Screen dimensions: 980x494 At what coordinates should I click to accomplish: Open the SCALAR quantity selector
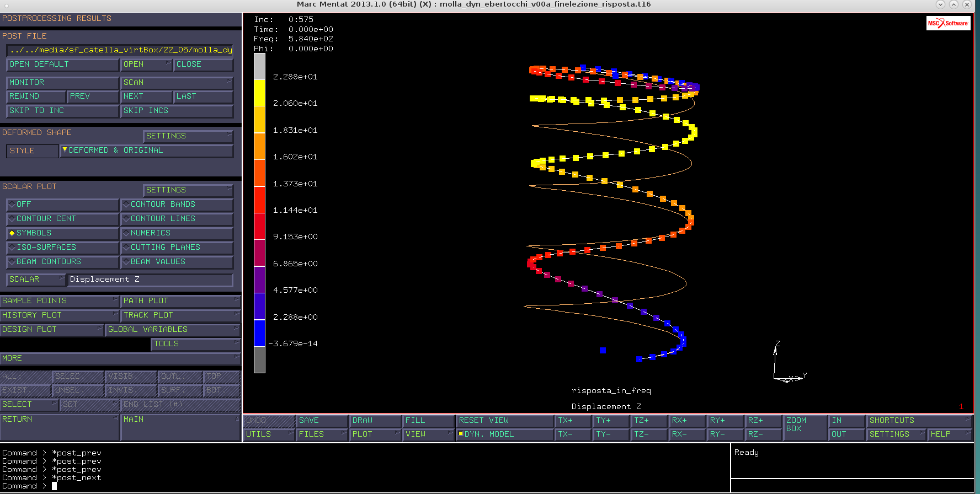tap(36, 280)
